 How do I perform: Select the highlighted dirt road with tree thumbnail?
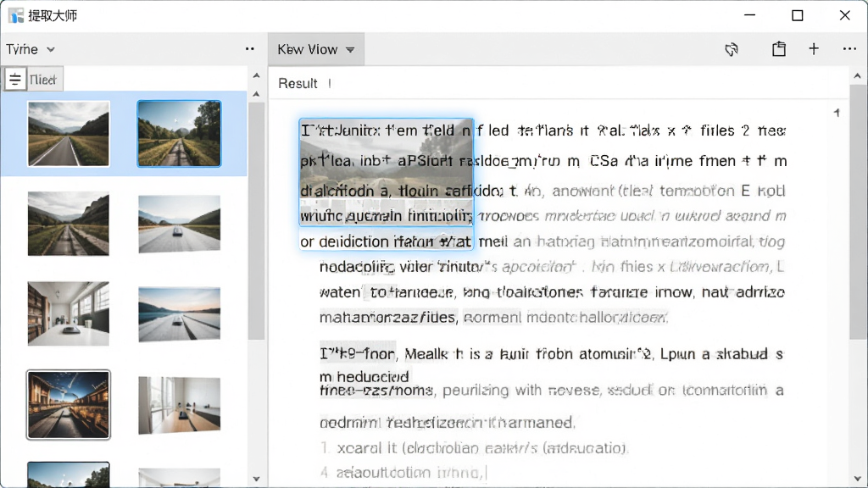[180, 133]
